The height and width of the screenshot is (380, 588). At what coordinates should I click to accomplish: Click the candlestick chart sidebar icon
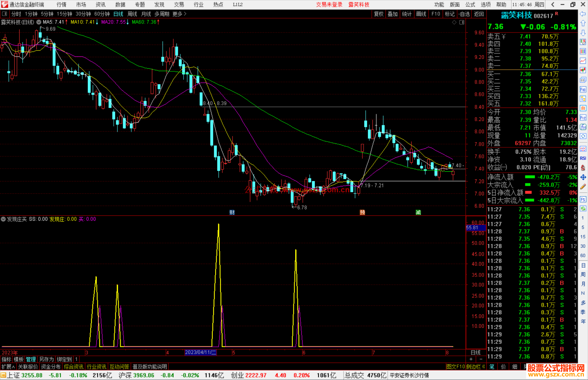coord(583,70)
